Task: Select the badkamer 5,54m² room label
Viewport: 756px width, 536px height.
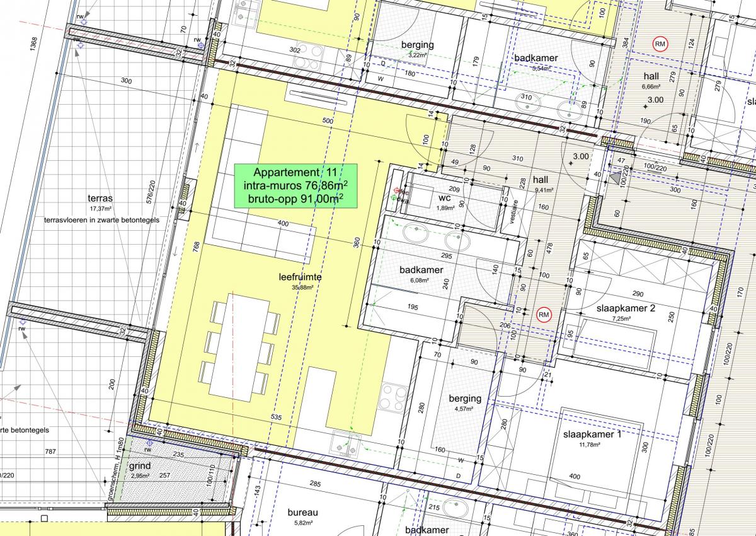Action: (535, 62)
